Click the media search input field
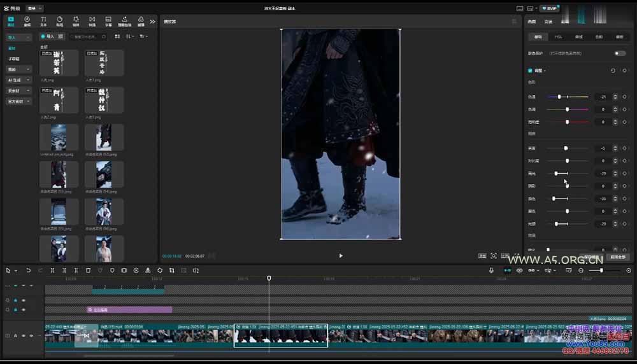The image size is (637, 364). tap(87, 36)
